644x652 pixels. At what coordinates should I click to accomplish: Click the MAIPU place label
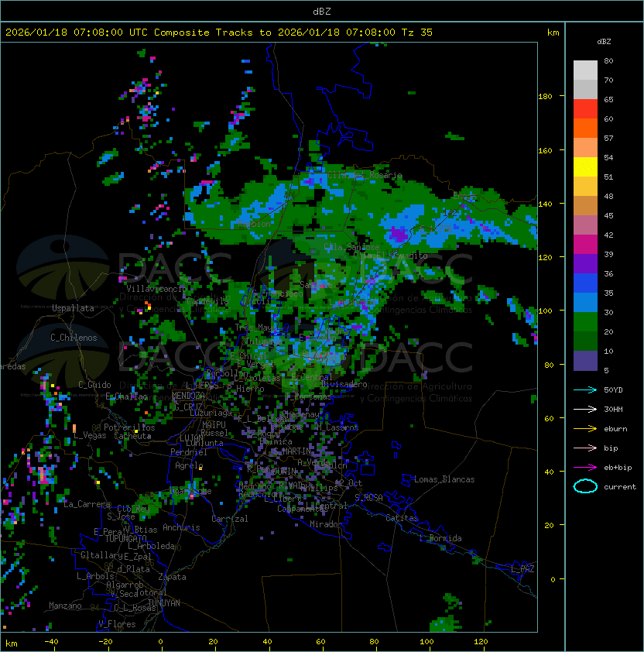(x=214, y=425)
